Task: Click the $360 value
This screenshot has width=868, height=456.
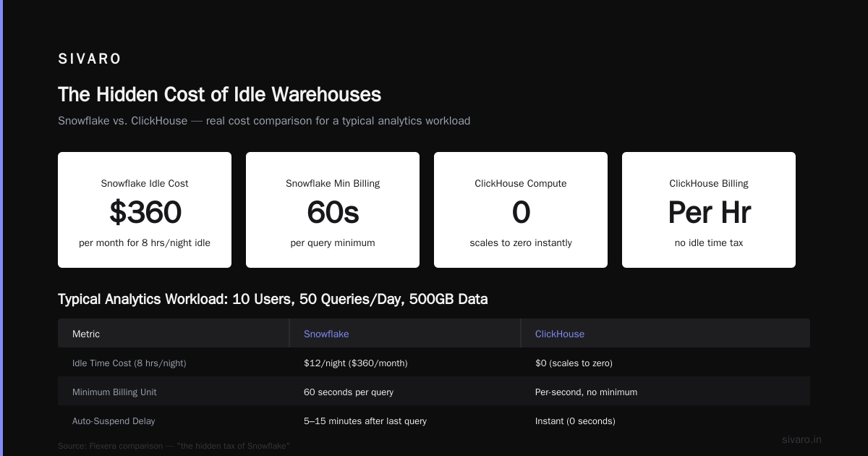Action: tap(145, 213)
